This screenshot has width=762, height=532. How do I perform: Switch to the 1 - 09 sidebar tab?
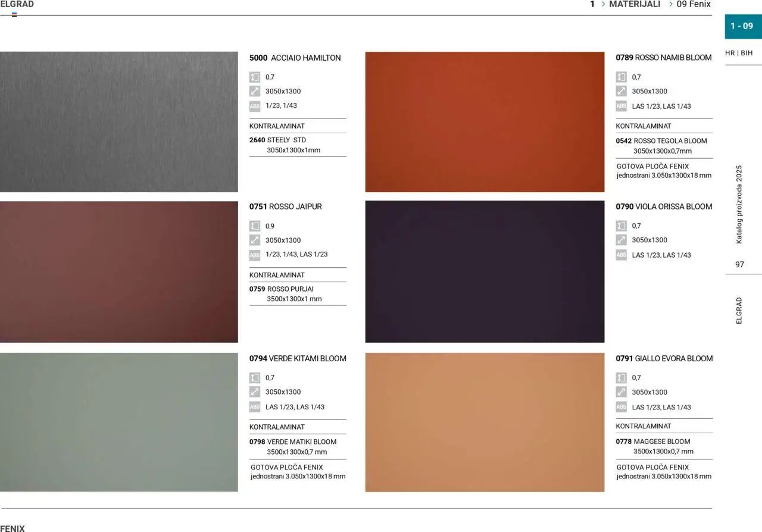point(742,26)
